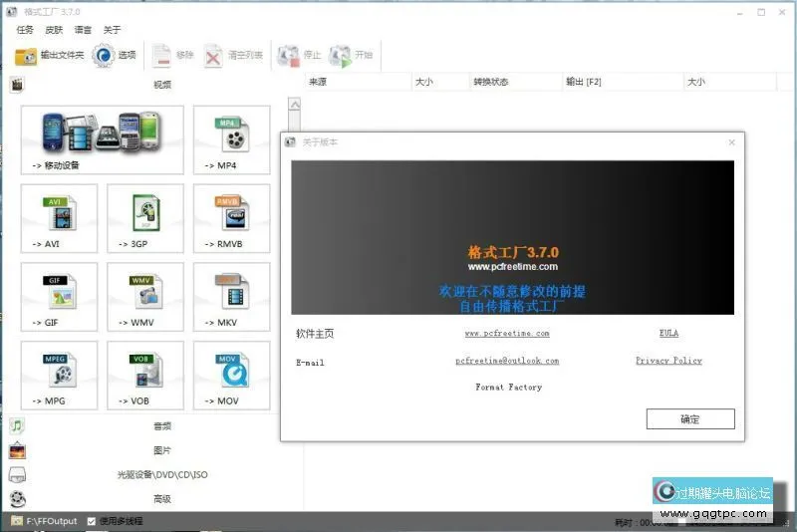The image size is (797, 532).
Task: Click the Format Factory text in dialog
Action: [509, 388]
